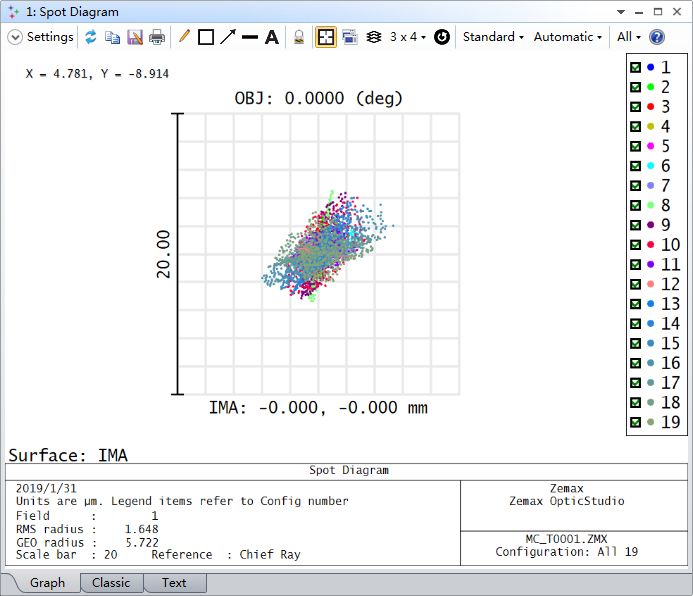693x596 pixels.
Task: Open the Standard dropdown
Action: [493, 37]
